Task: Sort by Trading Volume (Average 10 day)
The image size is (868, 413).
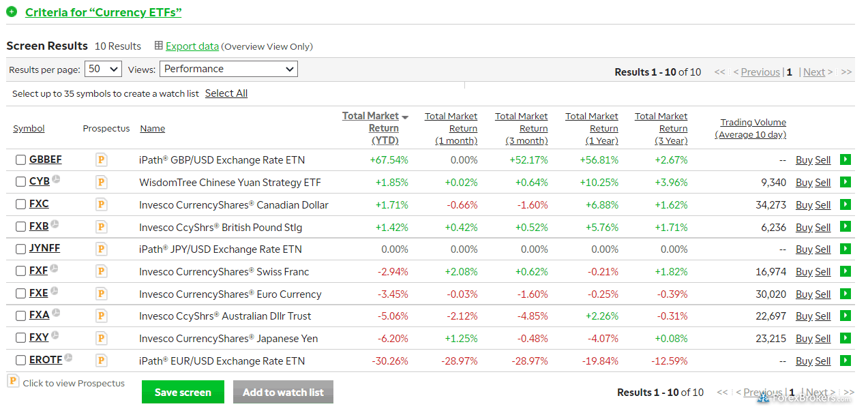Action: (751, 128)
